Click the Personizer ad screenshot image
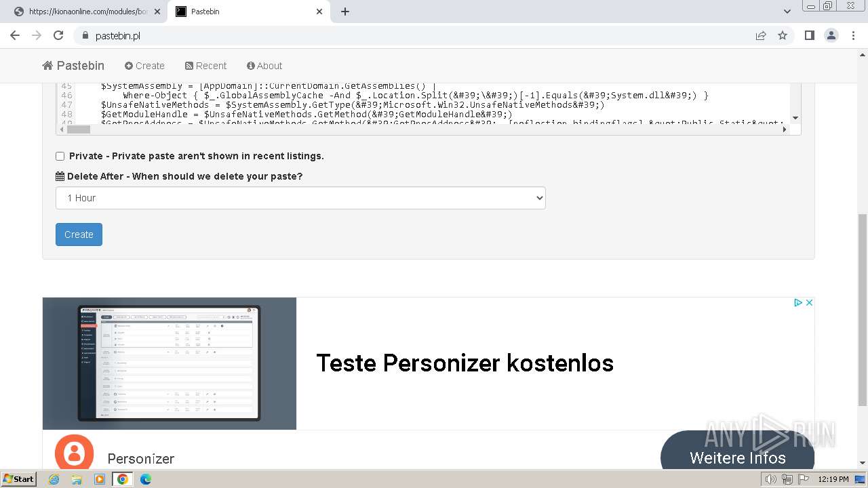Viewport: 868px width, 488px height. point(170,363)
